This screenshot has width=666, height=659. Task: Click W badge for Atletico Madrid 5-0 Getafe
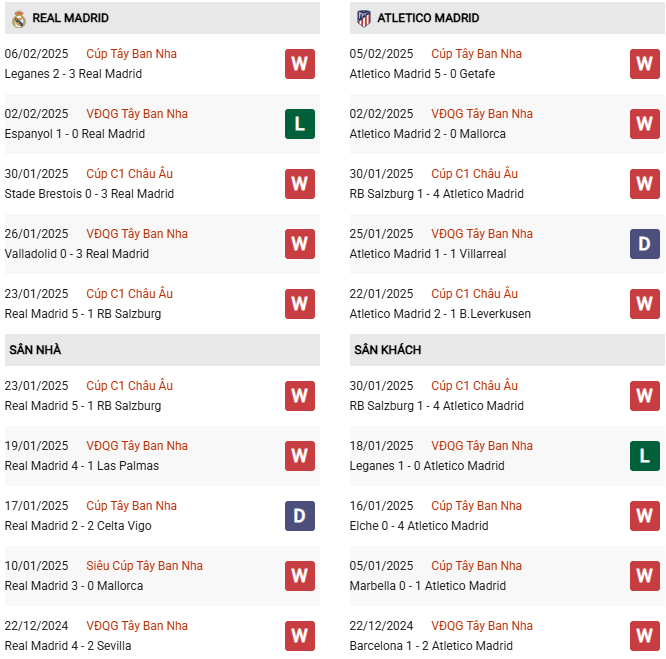coord(644,64)
